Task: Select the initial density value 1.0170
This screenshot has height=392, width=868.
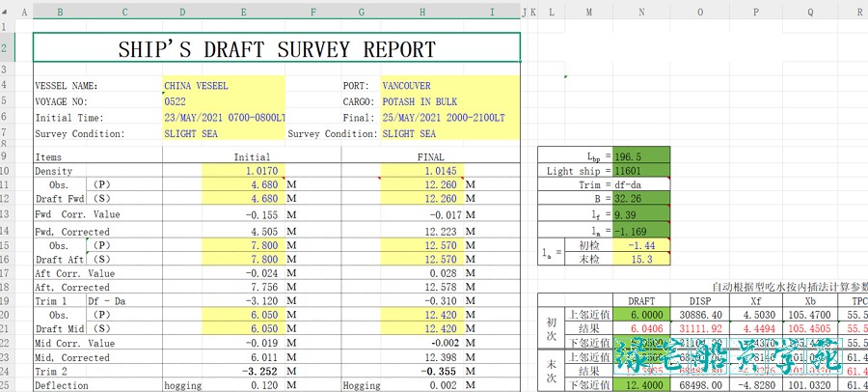Action: pyautogui.click(x=244, y=171)
